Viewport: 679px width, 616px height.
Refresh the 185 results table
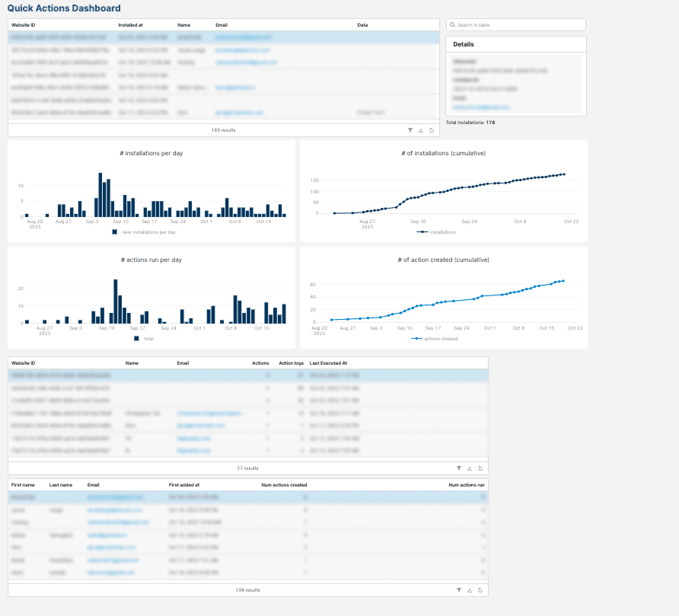(x=431, y=130)
